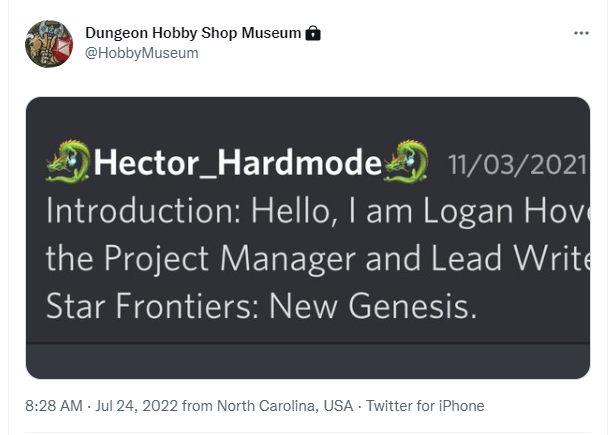This screenshot has height=435, width=616.
Task: Click the dragon emoji before Hector_Hardmode
Action: 68,163
